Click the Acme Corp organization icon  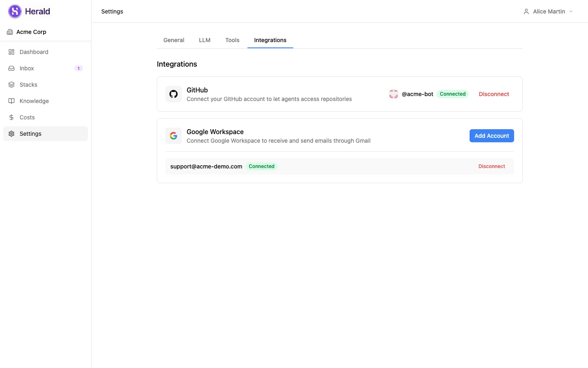pos(9,32)
